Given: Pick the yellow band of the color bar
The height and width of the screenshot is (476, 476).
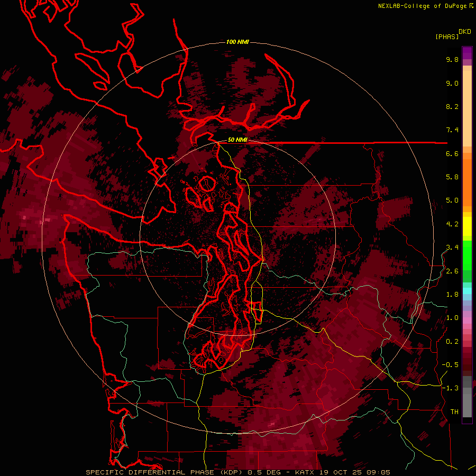Looking at the screenshot, I should click(x=467, y=226).
